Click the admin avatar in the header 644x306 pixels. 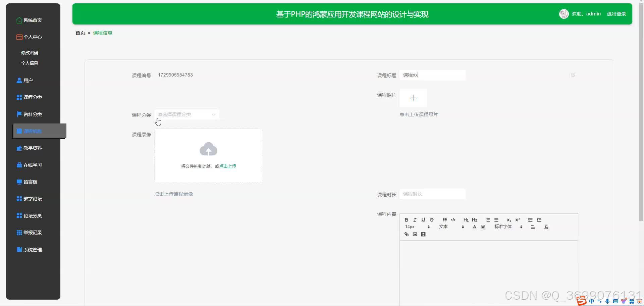point(564,14)
